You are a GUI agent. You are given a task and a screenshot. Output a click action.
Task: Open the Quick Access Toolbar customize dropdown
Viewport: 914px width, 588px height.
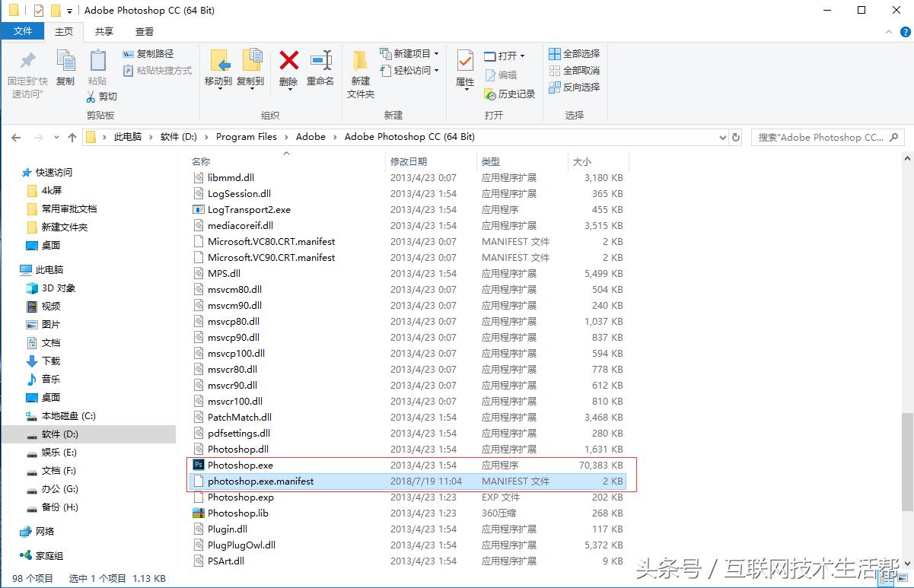(69, 11)
